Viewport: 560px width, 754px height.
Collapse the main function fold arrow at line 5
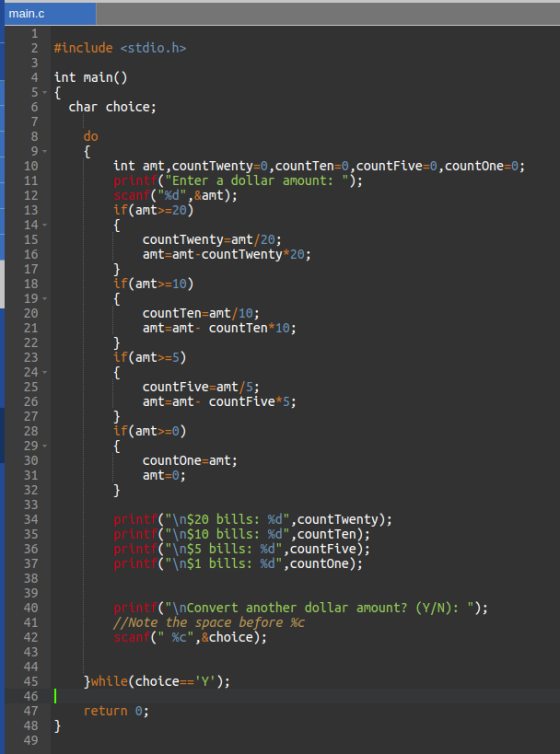tap(44, 92)
